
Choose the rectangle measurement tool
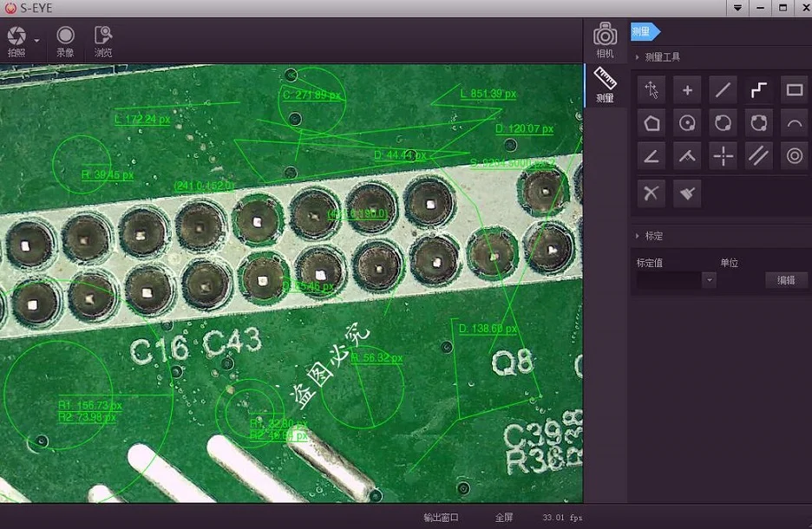(x=794, y=90)
